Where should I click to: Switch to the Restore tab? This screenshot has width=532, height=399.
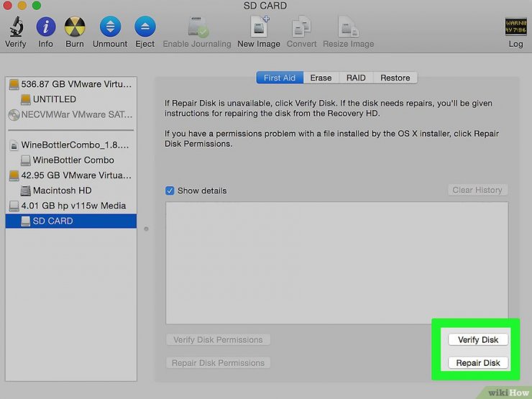tap(395, 78)
